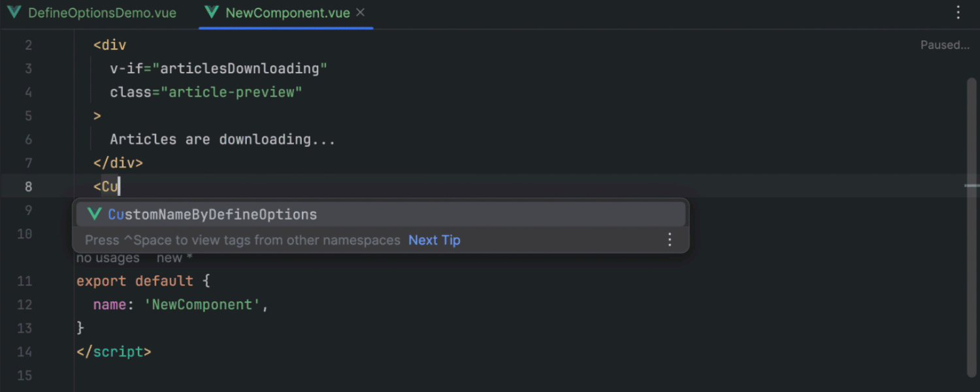
Task: Select the NewComponent.vue tab
Action: pos(287,13)
